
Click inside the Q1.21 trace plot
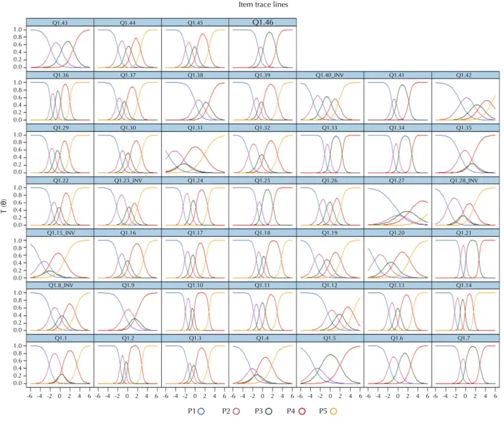point(465,258)
